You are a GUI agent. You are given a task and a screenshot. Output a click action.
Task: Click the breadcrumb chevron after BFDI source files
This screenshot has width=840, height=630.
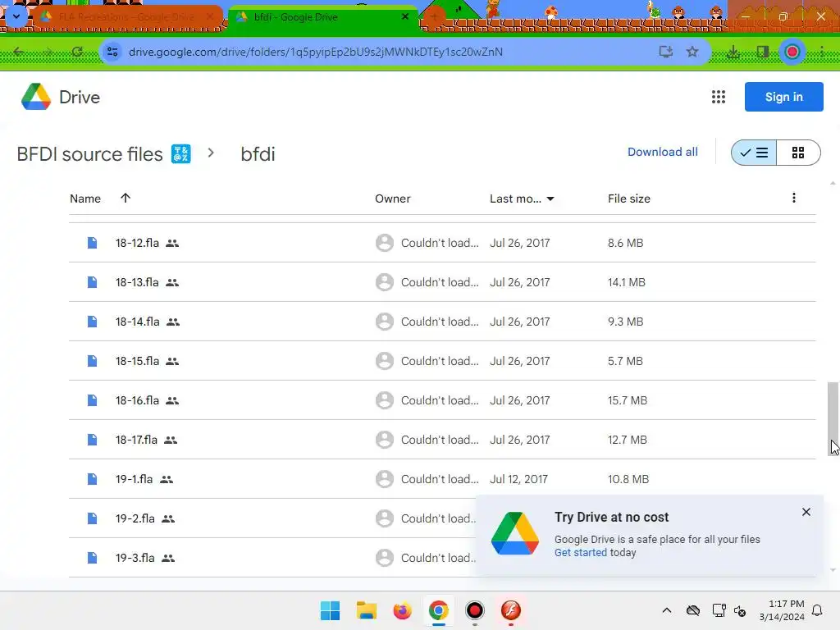click(211, 153)
